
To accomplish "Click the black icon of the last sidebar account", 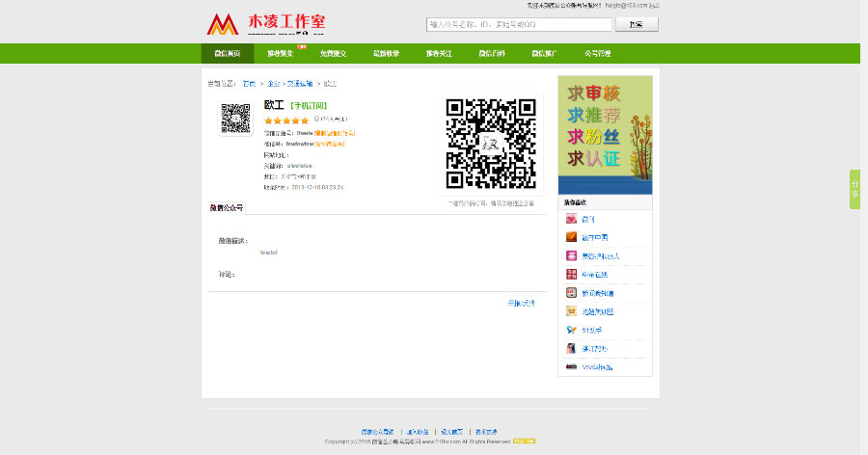I will pyautogui.click(x=571, y=367).
